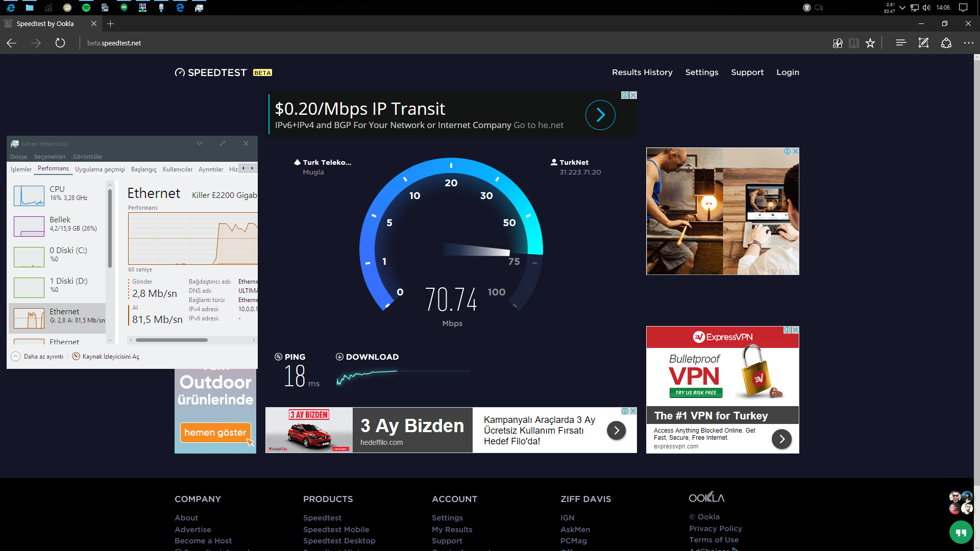Screen dimensions: 980x551
Task: Open Seçenekler menu in Task Manager
Action: [x=50, y=157]
